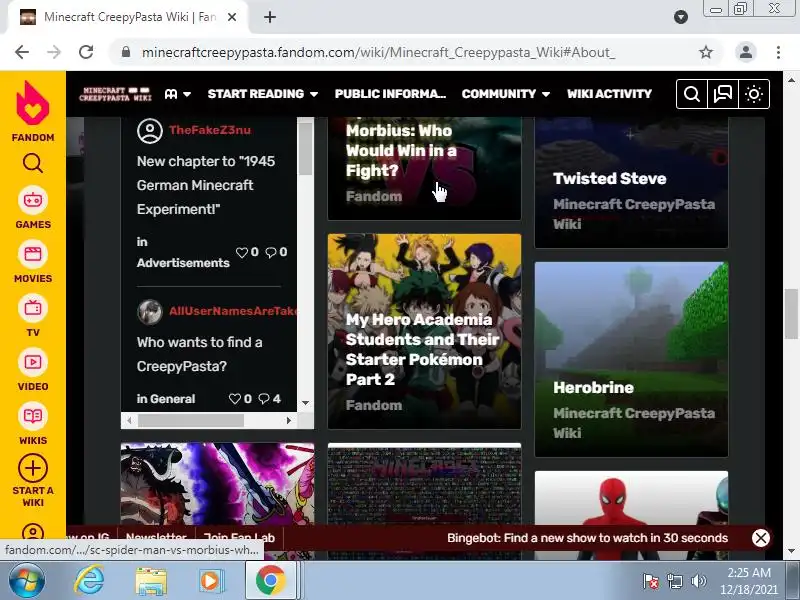Click the discussions widget scroll left arrow
This screenshot has height=600, width=800.
point(130,420)
